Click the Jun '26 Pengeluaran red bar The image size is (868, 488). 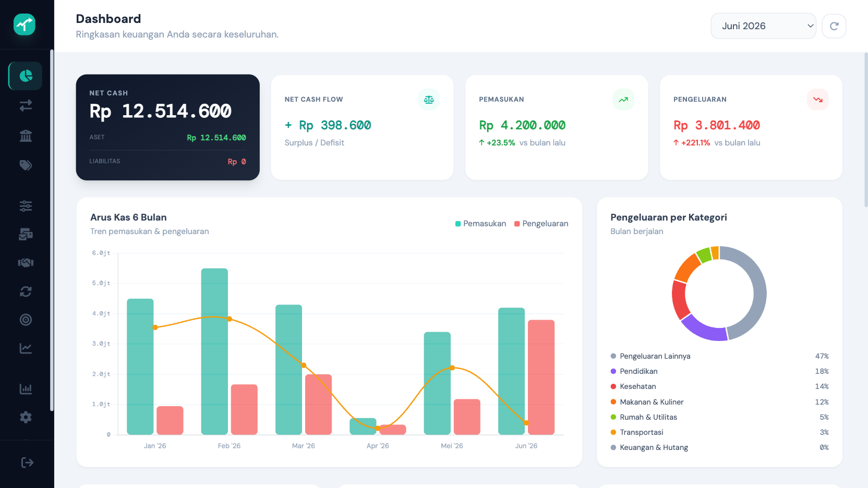[541, 377]
